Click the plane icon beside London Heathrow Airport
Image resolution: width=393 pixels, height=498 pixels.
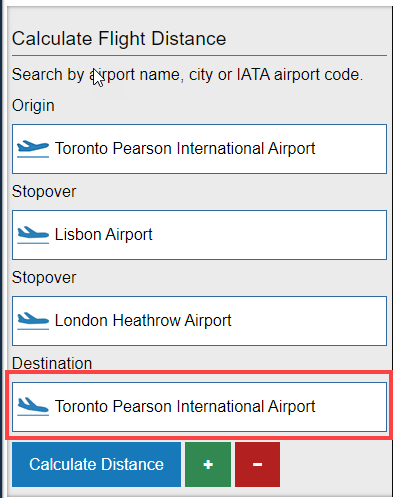33,321
